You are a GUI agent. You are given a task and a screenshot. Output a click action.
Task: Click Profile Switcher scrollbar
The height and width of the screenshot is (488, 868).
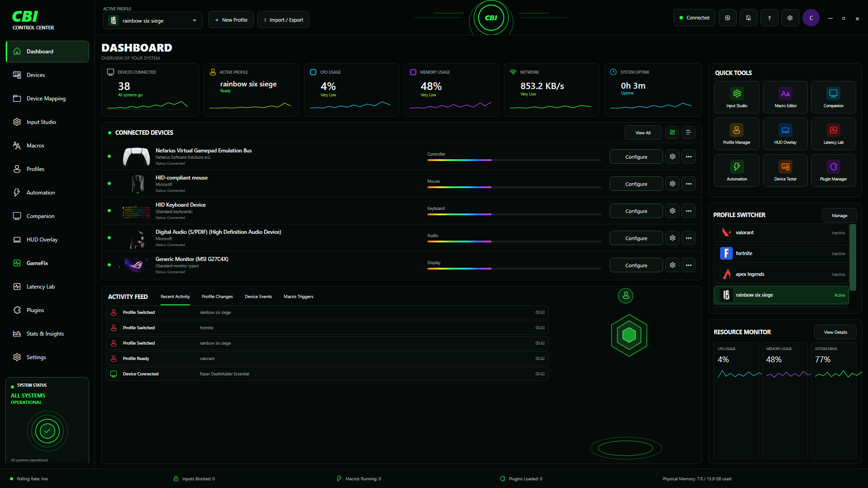pos(853,257)
